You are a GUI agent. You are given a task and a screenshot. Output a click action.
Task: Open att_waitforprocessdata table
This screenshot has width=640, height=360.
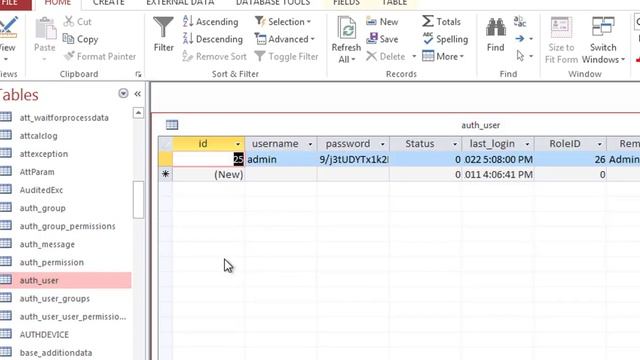(64, 118)
